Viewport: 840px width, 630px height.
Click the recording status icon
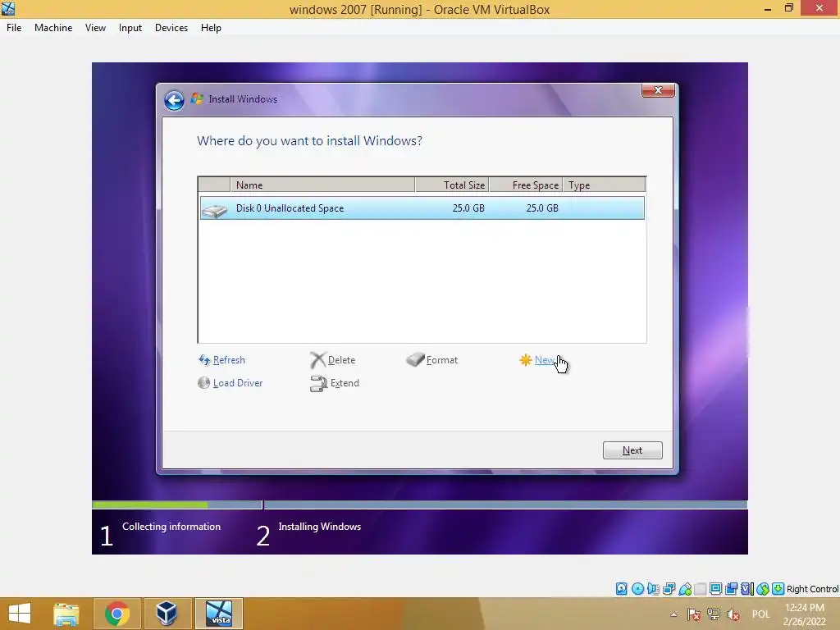(731, 589)
